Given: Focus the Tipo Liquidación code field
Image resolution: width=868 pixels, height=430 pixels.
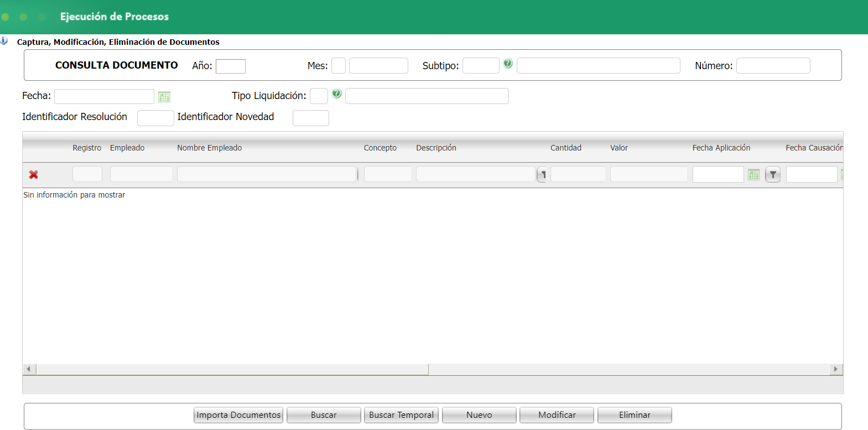Looking at the screenshot, I should 319,96.
